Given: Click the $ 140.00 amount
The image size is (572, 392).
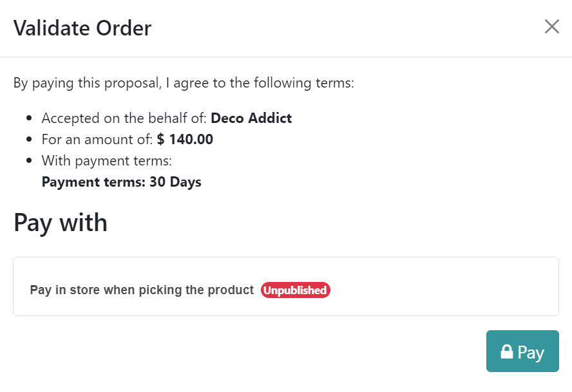Looking at the screenshot, I should click(185, 140).
